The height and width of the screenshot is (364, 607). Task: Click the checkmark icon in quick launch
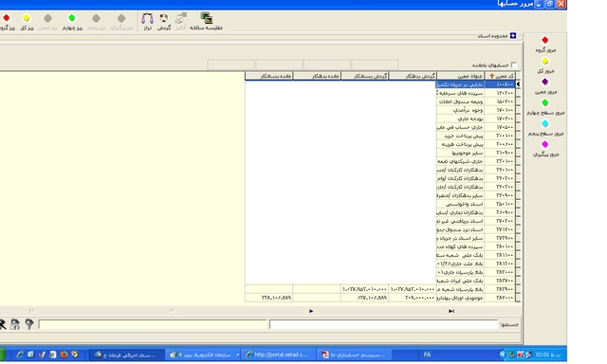42,355
